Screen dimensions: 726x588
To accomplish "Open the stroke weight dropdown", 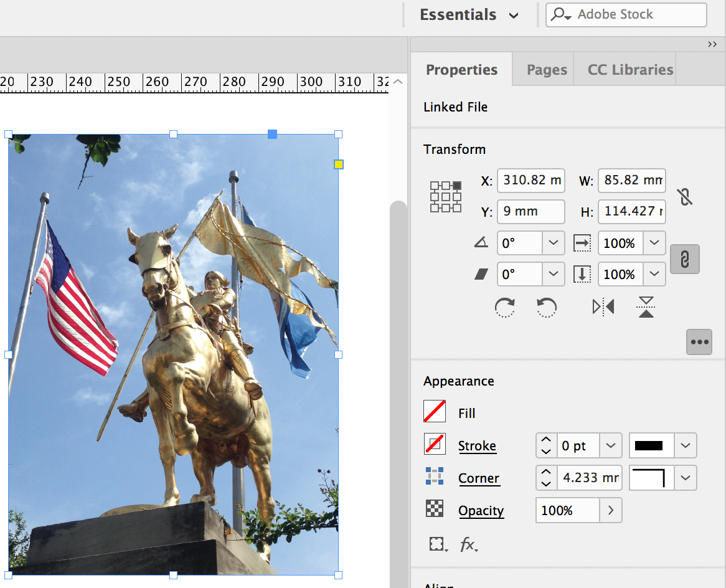I will click(611, 446).
